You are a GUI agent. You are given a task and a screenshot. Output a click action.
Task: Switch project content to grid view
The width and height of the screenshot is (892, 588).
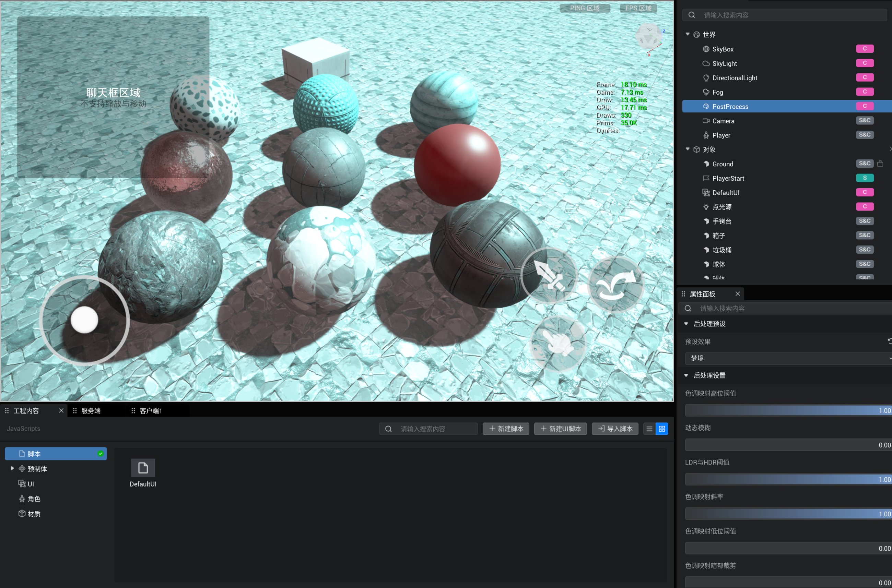pyautogui.click(x=661, y=429)
